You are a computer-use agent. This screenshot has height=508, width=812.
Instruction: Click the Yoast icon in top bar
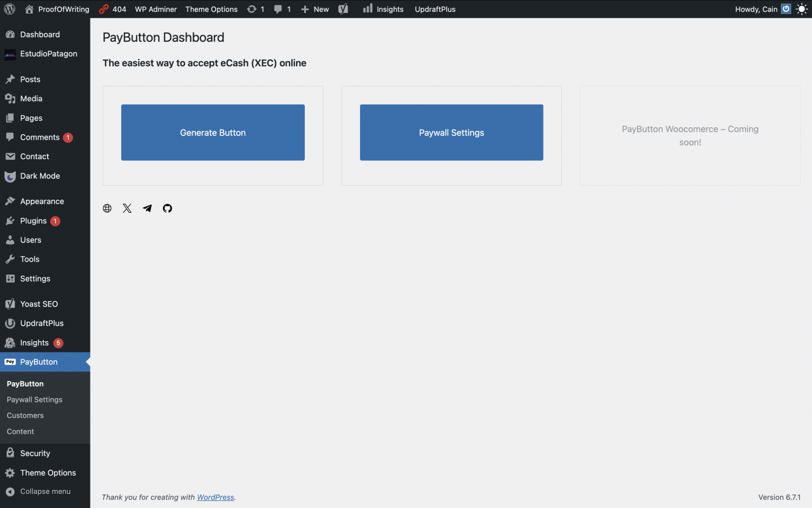pos(343,9)
